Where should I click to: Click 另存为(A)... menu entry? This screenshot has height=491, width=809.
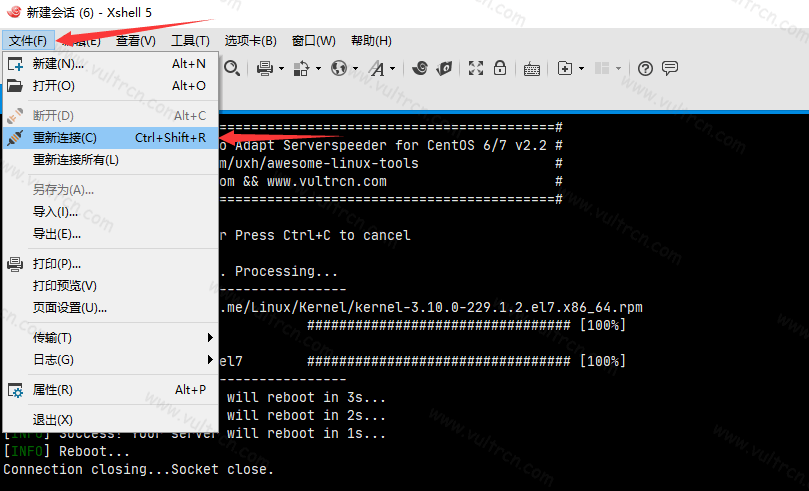pyautogui.click(x=111, y=190)
